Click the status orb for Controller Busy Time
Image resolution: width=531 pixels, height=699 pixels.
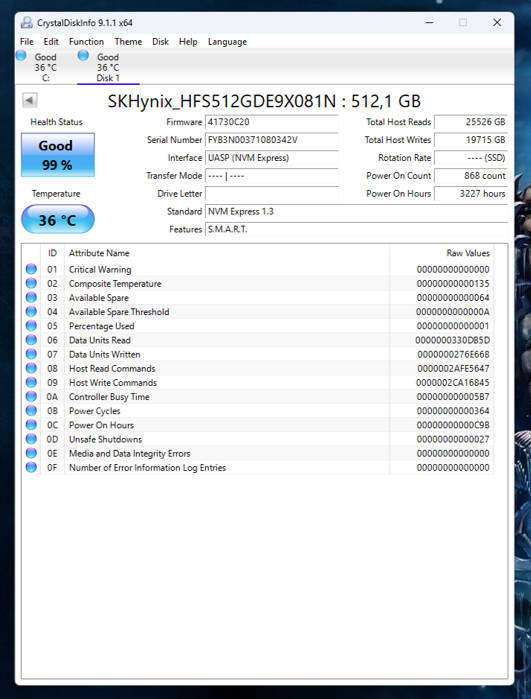31,397
